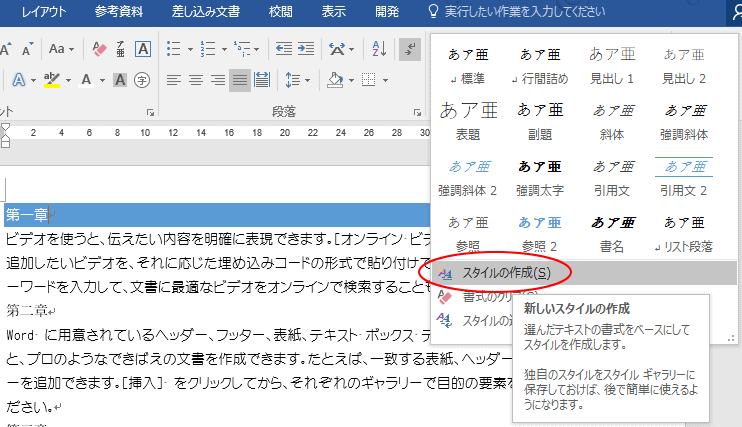Open the text effects dropdown arrow

pyautogui.click(x=33, y=80)
